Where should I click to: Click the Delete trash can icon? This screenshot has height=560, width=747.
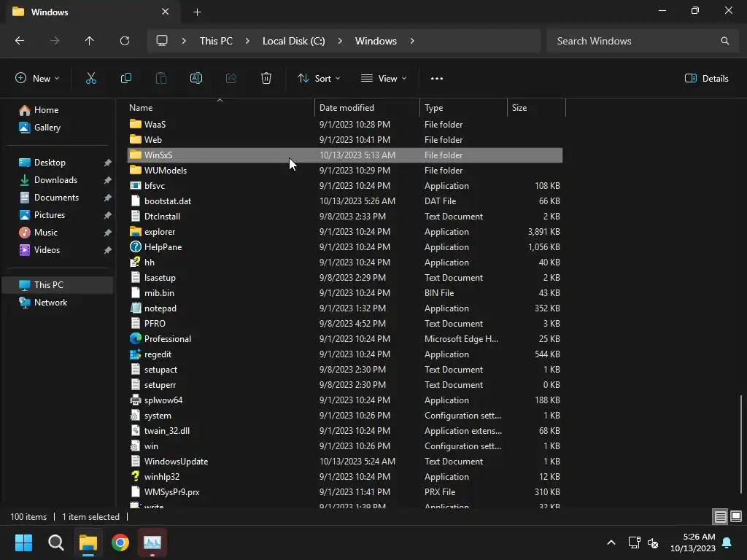[266, 79]
